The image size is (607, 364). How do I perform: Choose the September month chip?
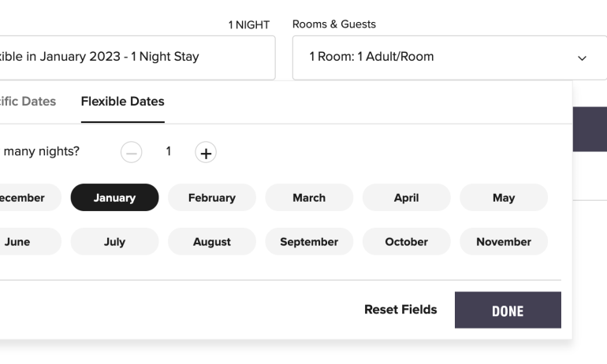coord(309,242)
